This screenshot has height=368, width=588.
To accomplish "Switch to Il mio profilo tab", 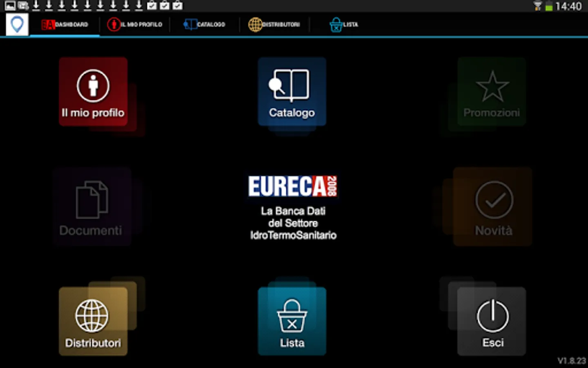I will point(135,25).
